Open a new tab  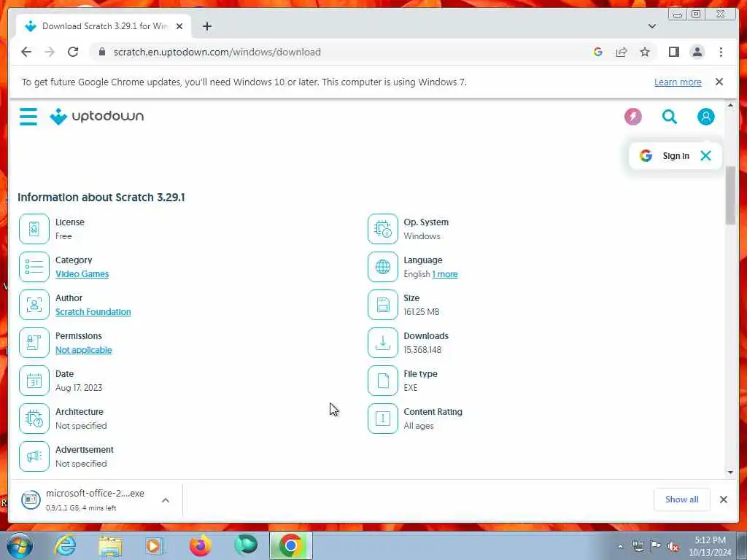point(206,26)
